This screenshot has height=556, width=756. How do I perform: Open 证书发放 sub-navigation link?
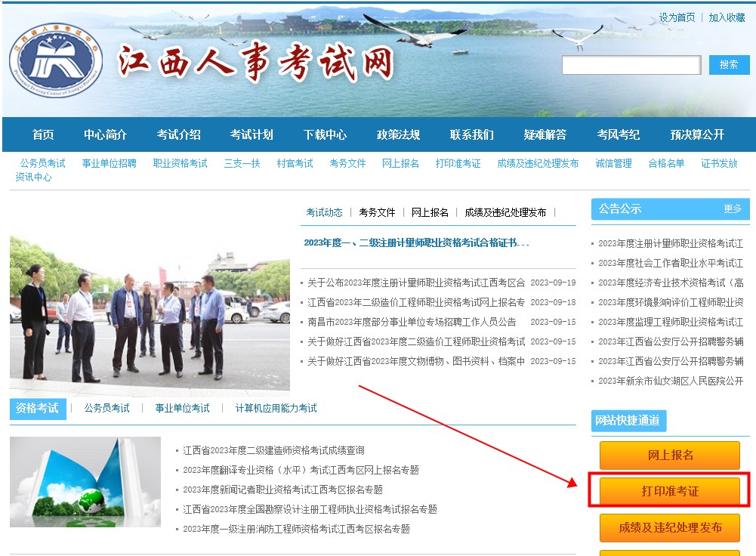[x=719, y=163]
